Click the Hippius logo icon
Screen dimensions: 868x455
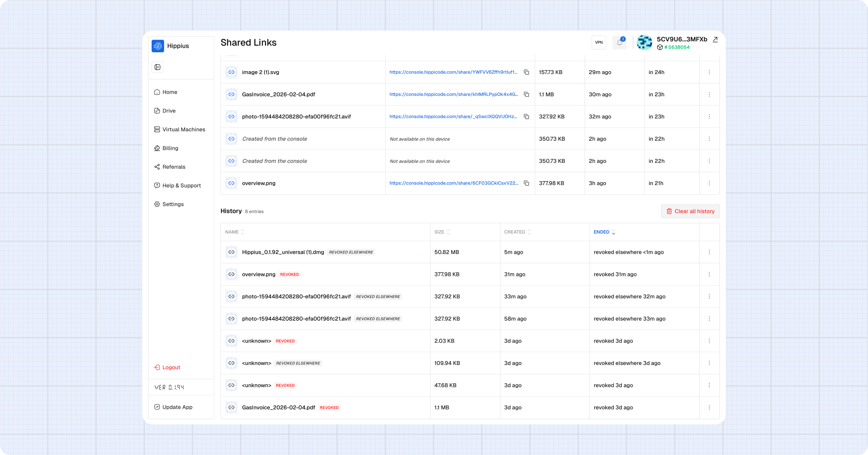[158, 46]
